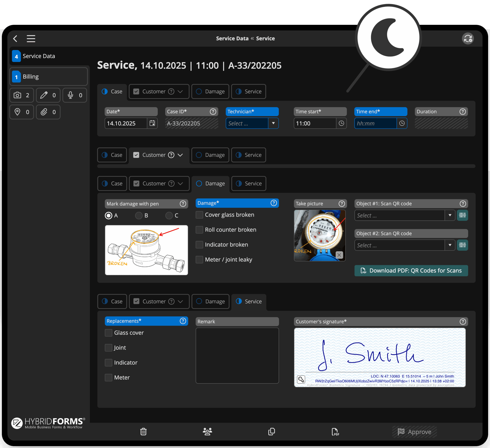Select radio option B
The width and height of the screenshot is (490, 448).
(x=139, y=215)
